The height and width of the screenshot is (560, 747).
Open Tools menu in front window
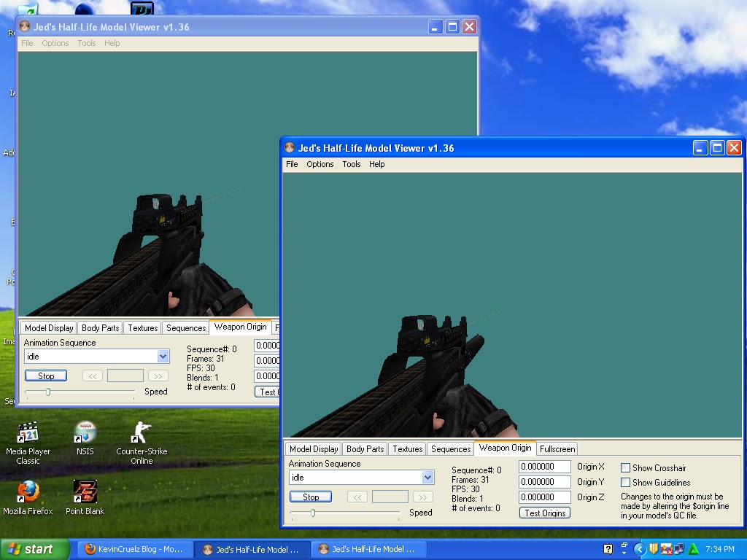click(x=351, y=164)
